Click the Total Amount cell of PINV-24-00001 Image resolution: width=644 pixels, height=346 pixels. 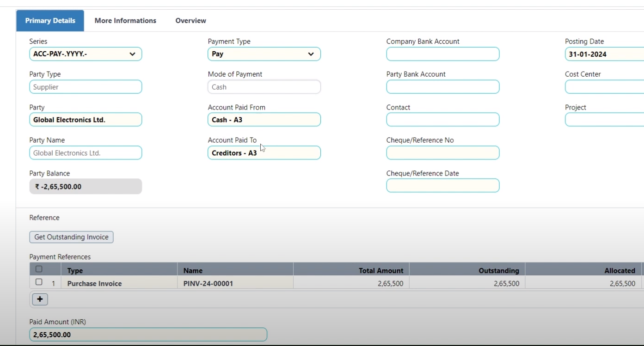coord(351,283)
